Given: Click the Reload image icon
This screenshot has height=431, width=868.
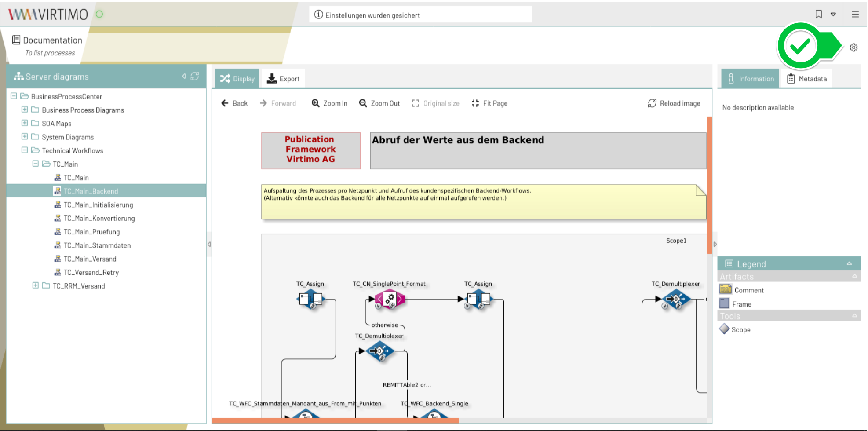Looking at the screenshot, I should [652, 103].
